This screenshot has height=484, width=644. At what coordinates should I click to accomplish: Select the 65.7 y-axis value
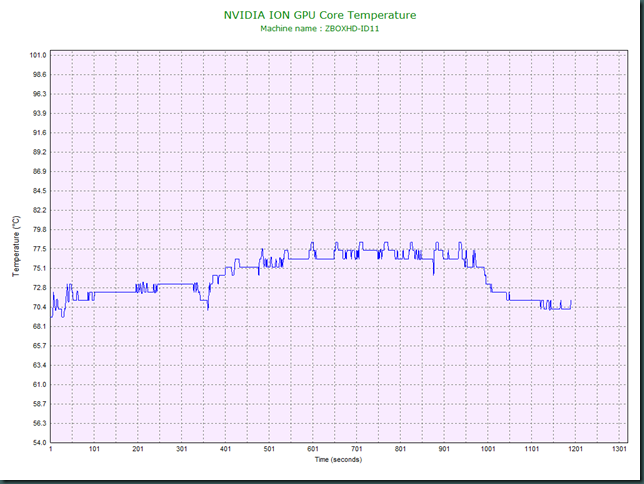(39, 346)
